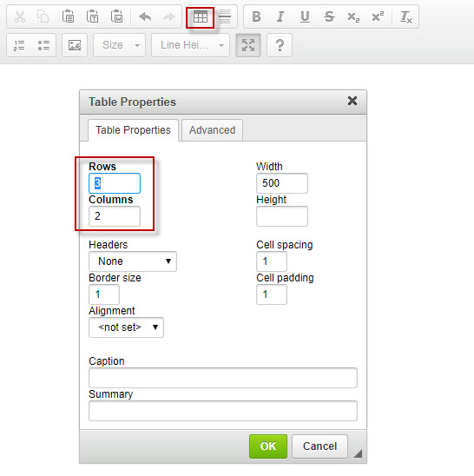Apply Italic formatting
Screen dimensions: 474x476
[280, 17]
